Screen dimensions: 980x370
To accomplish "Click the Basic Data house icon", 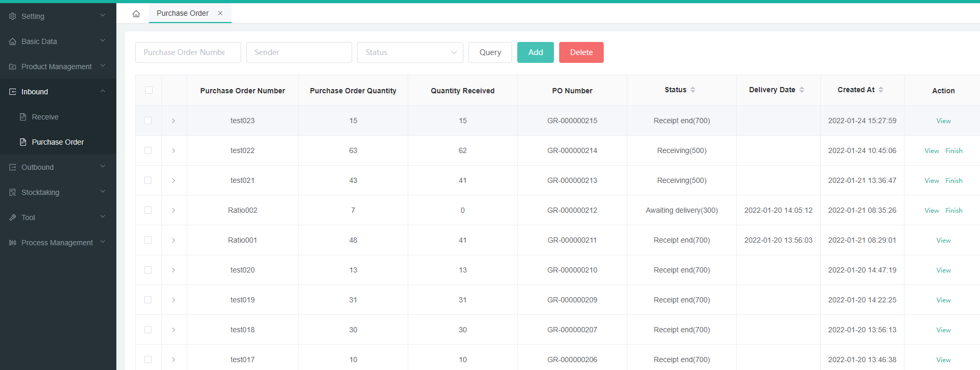I will (x=13, y=41).
